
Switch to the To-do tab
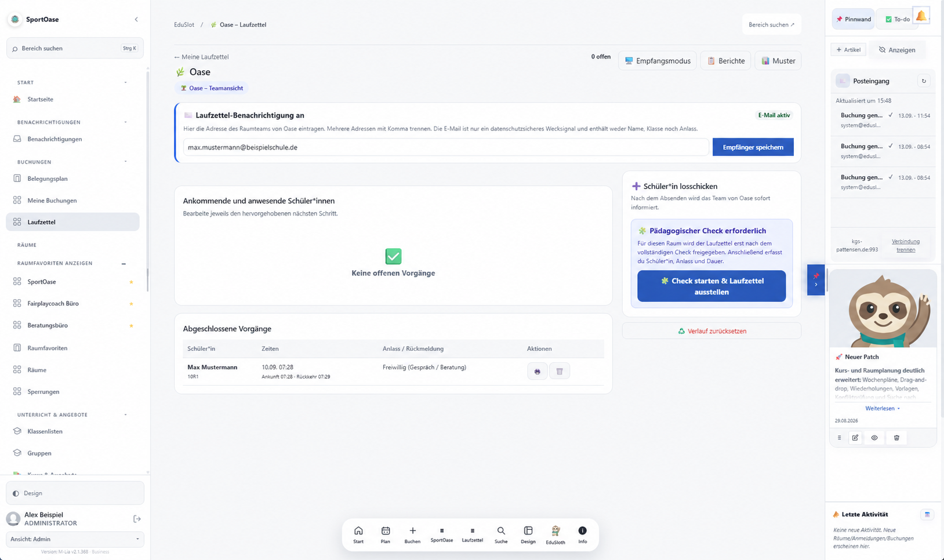tap(896, 19)
